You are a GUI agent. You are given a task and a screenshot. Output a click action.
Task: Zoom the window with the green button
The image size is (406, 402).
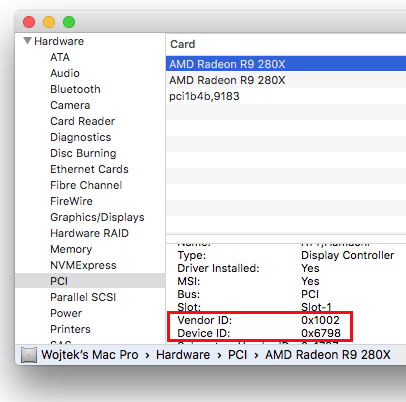pyautogui.click(x=69, y=22)
